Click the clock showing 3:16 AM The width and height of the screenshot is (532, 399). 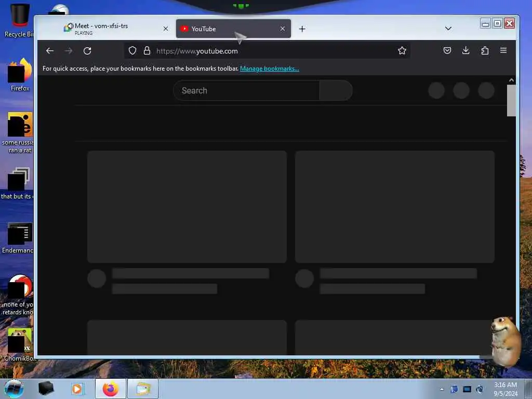506,389
